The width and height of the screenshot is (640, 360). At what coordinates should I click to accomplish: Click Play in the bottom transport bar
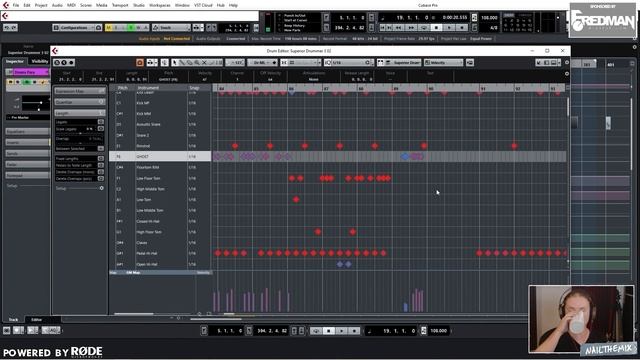(341, 331)
